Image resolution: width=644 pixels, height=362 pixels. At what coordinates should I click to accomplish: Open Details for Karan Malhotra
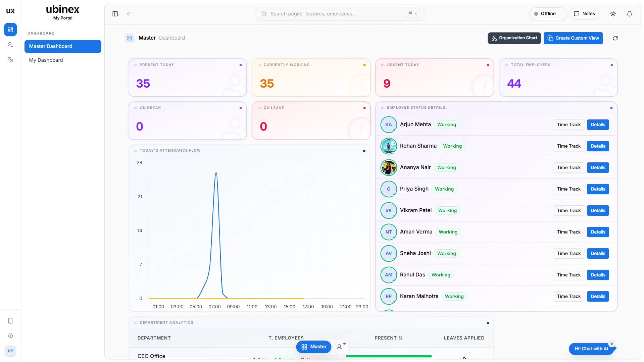click(x=598, y=297)
